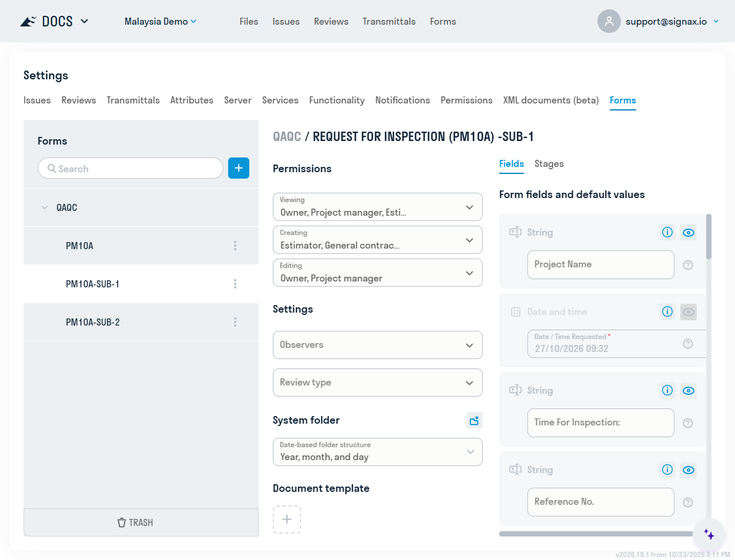This screenshot has width=735, height=560.
Task: Click help icon beside Time For Inspection
Action: [688, 423]
